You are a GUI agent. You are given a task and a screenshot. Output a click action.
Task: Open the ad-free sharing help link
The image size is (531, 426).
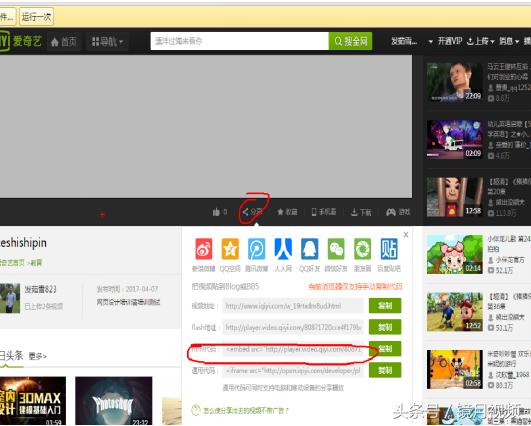point(246,410)
